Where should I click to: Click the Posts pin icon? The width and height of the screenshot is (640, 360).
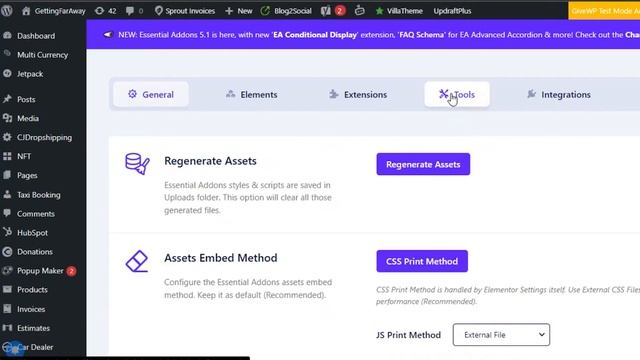7,99
